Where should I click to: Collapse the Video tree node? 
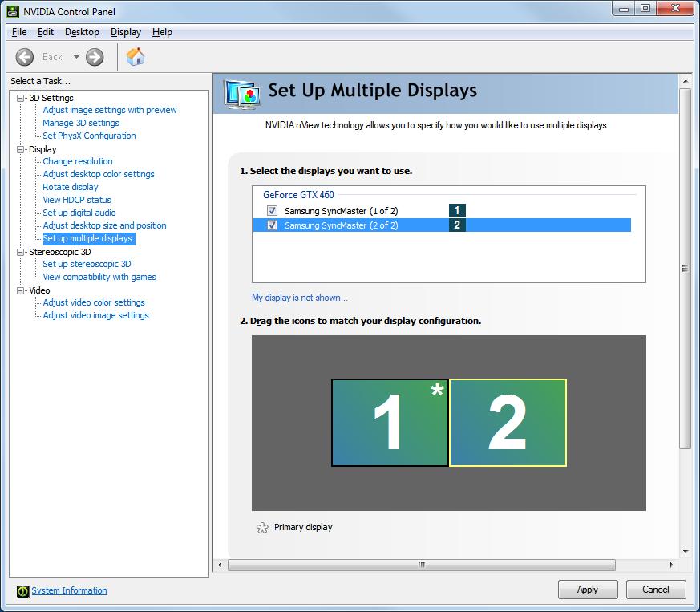[x=20, y=290]
